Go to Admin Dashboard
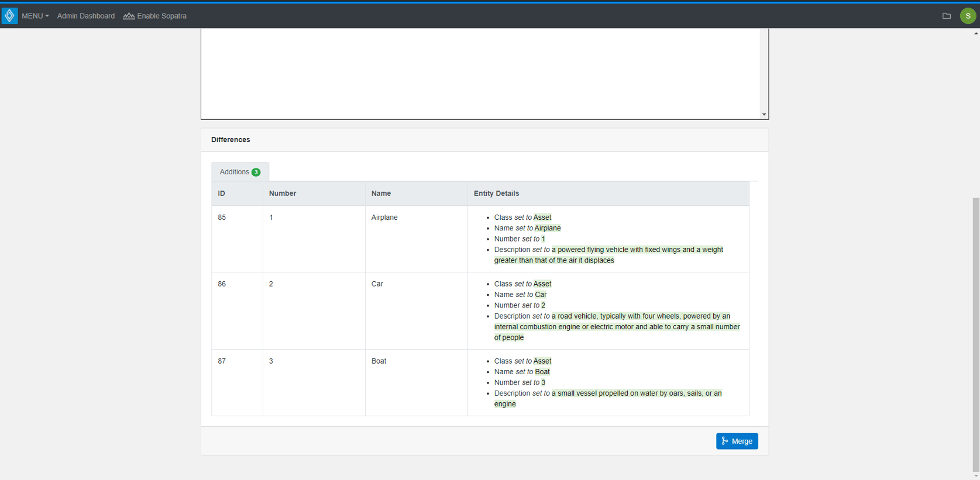Image resolution: width=980 pixels, height=480 pixels. [x=86, y=16]
